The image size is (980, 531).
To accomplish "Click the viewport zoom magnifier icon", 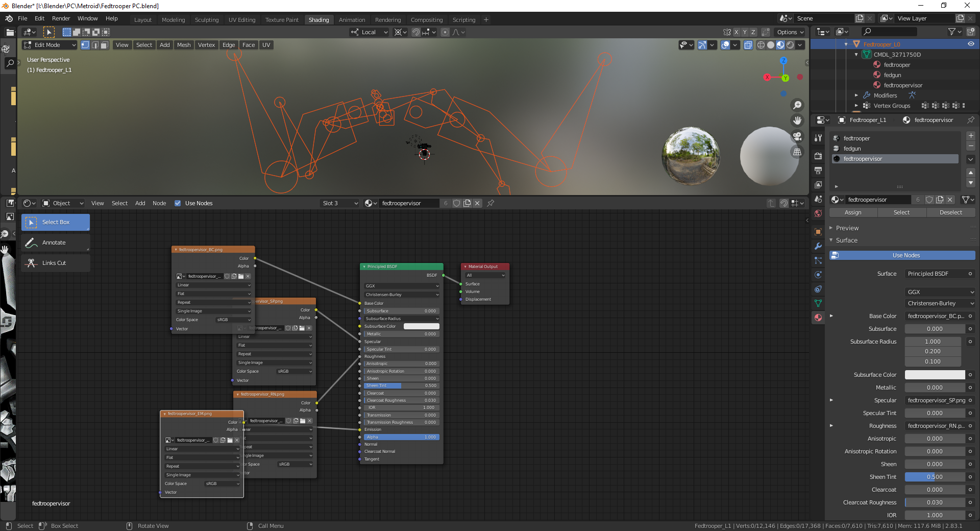I will 797,105.
